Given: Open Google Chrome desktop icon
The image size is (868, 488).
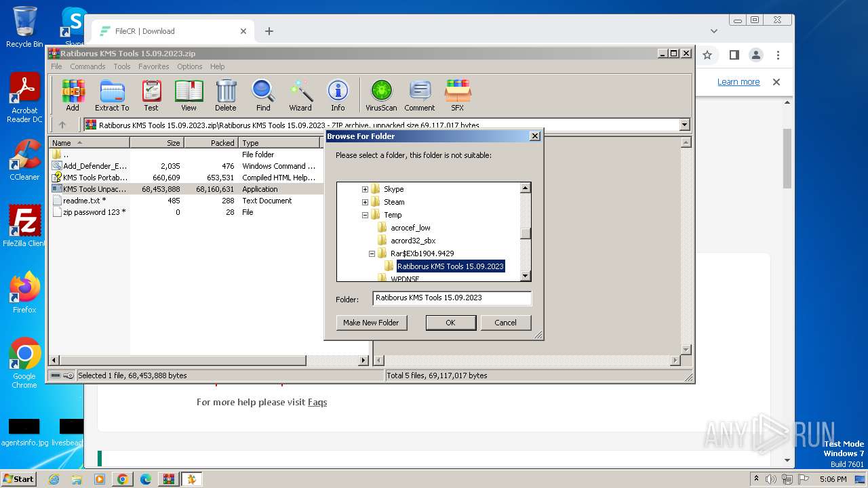Looking at the screenshot, I should tap(24, 363).
